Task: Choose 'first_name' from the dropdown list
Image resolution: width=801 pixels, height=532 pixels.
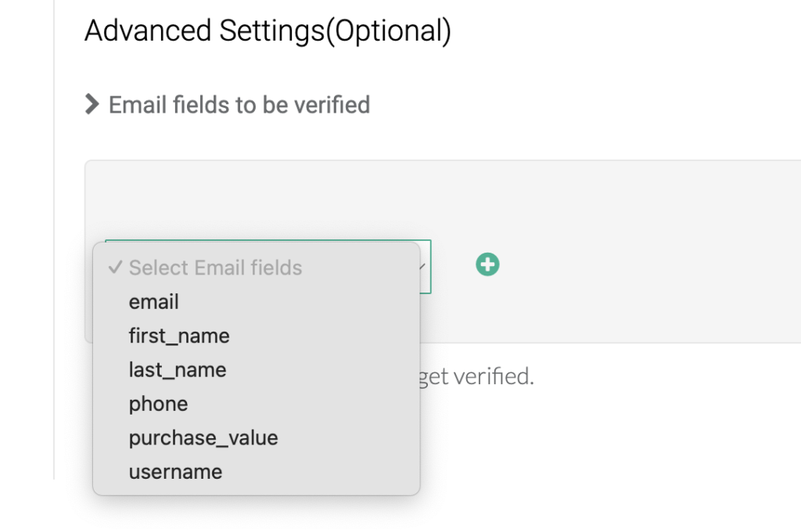Action: (257, 336)
